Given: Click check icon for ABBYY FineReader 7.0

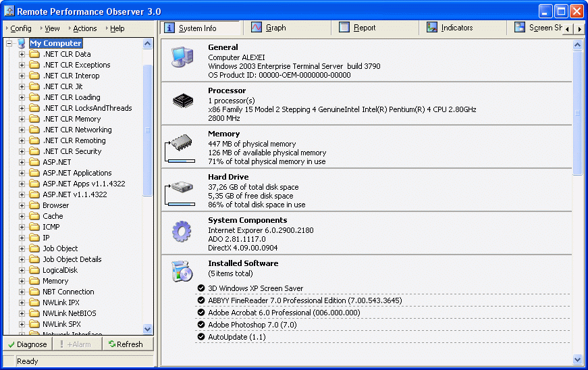Looking at the screenshot, I should (x=201, y=300).
